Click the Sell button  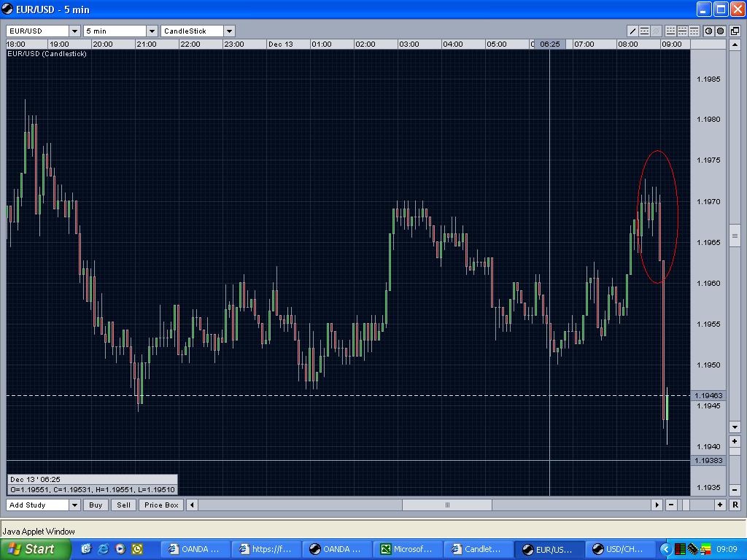click(x=124, y=505)
